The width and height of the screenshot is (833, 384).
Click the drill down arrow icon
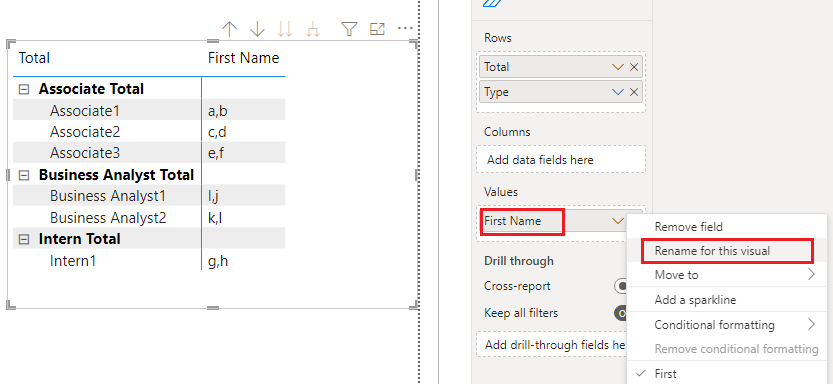[257, 29]
